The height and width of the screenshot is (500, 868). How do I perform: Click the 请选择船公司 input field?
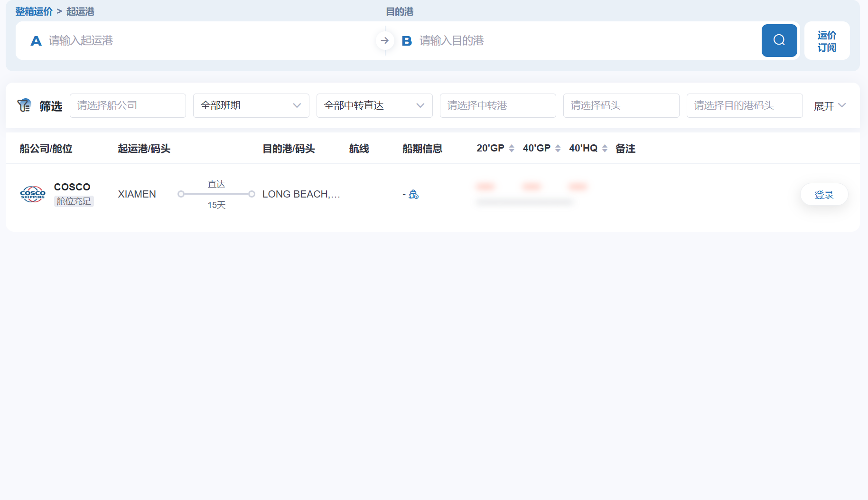pyautogui.click(x=128, y=105)
